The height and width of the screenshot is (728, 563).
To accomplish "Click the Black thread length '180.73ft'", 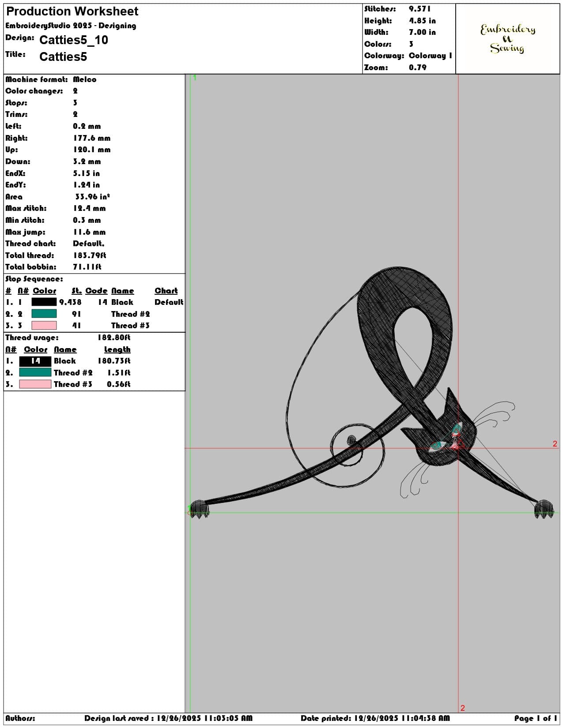I will [x=114, y=361].
